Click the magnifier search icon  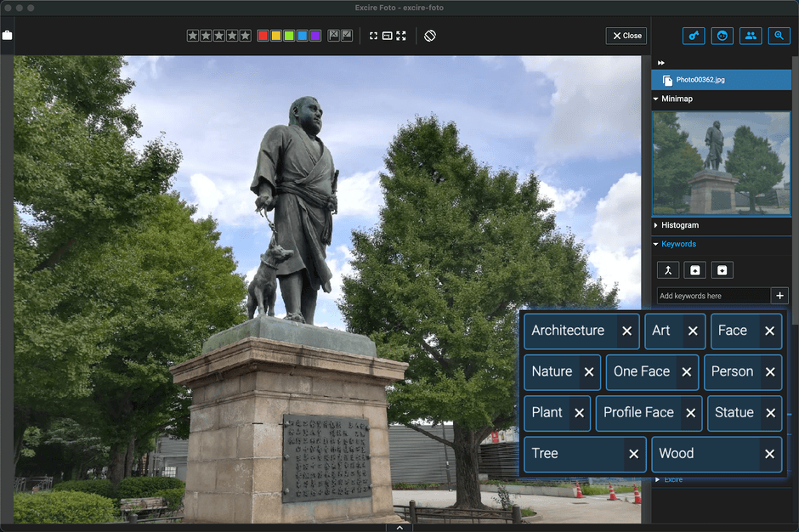point(779,36)
